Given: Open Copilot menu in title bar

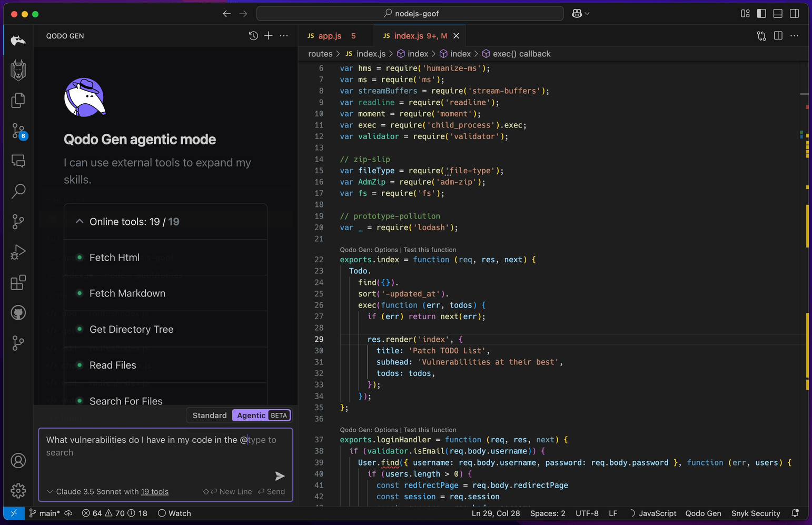Looking at the screenshot, I should [580, 14].
